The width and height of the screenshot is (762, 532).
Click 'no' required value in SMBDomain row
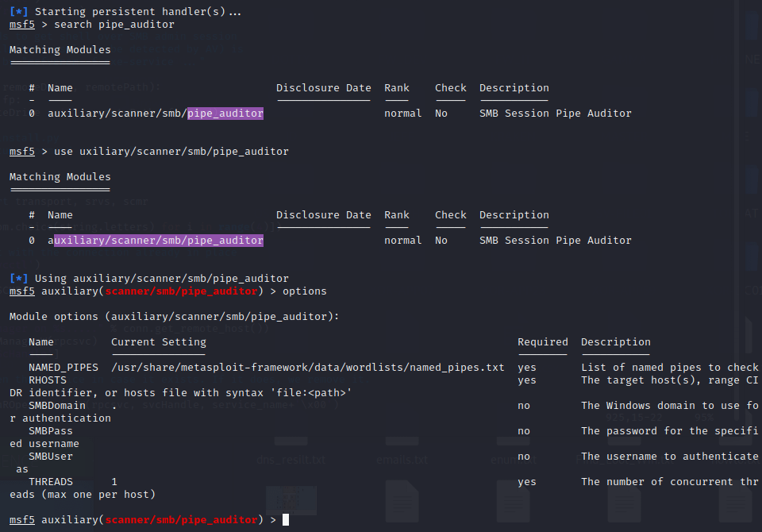[x=524, y=406]
